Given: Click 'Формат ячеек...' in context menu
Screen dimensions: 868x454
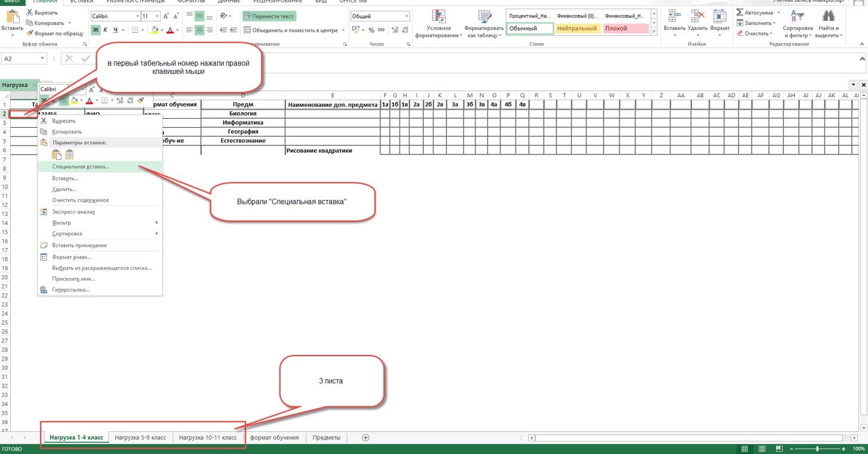Looking at the screenshot, I should 72,257.
